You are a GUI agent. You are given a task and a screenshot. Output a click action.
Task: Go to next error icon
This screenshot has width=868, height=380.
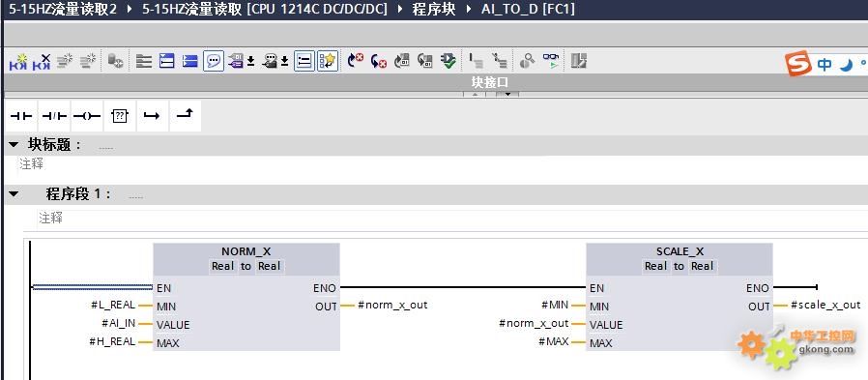coord(356,60)
